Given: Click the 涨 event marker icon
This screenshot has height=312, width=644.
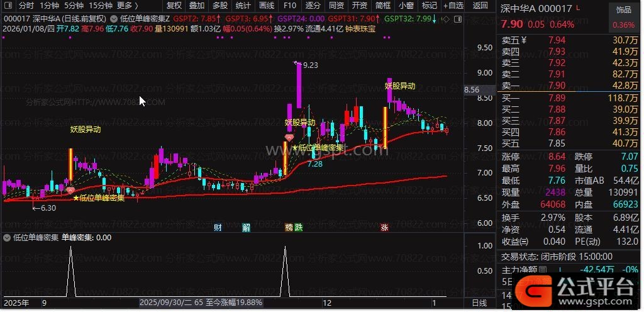Looking at the screenshot, I should click(x=384, y=227).
